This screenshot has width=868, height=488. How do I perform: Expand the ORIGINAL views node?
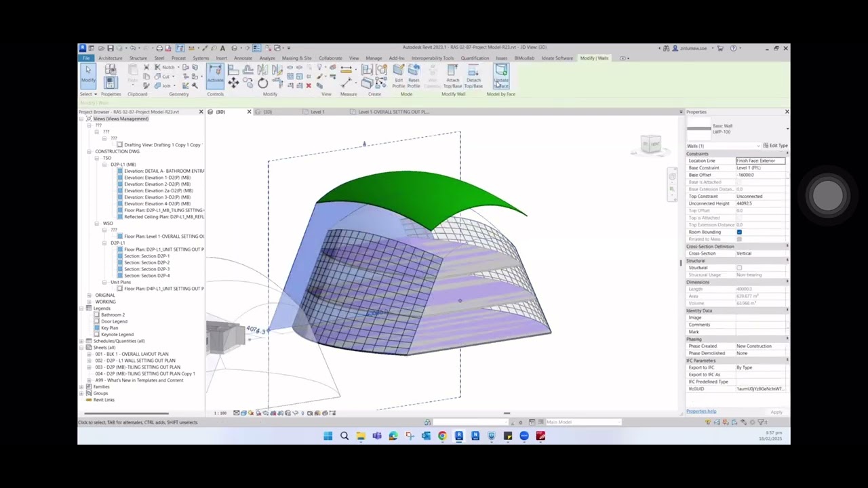(x=89, y=296)
